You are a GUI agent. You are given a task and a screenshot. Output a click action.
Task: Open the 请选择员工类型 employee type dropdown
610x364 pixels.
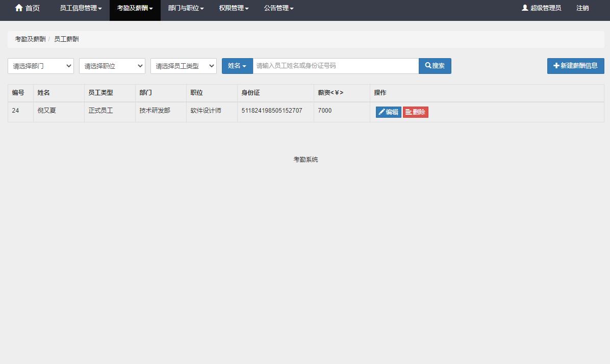(183, 66)
